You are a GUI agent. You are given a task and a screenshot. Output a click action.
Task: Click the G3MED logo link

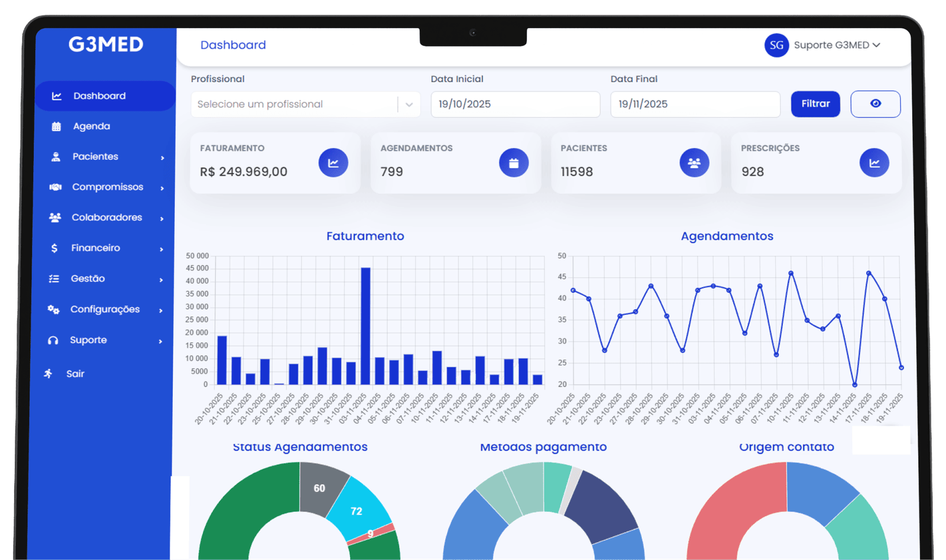pos(106,44)
